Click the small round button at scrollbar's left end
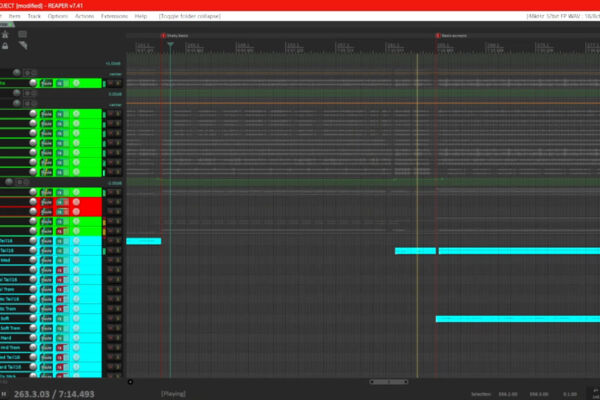Viewport: 600px width, 400px height. [x=130, y=382]
